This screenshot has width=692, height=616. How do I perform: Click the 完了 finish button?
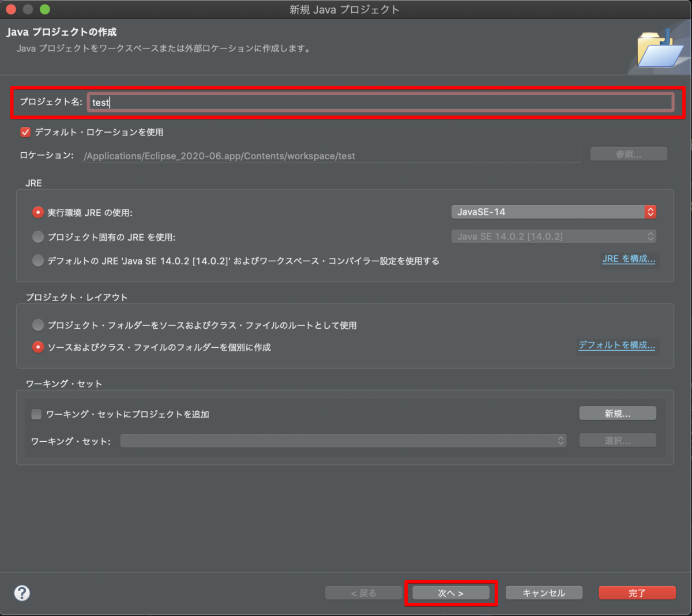(x=637, y=593)
